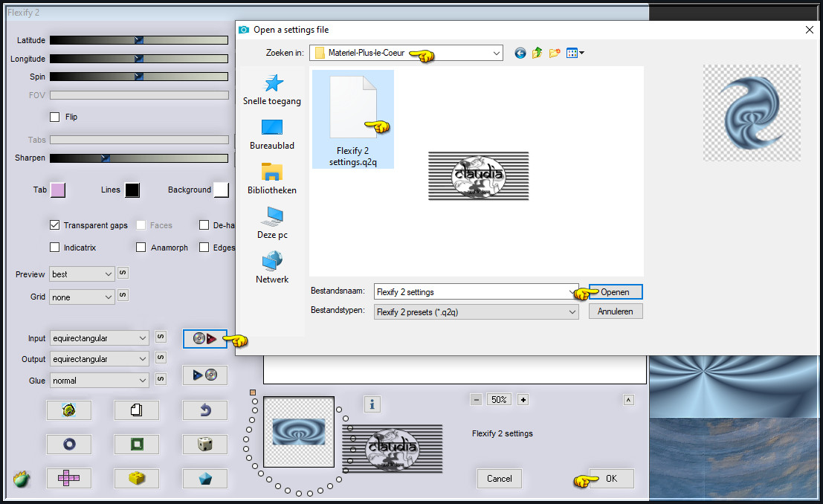Viewport: 823px width, 504px height.
Task: Toggle the Anamorph checkbox
Action: (141, 248)
